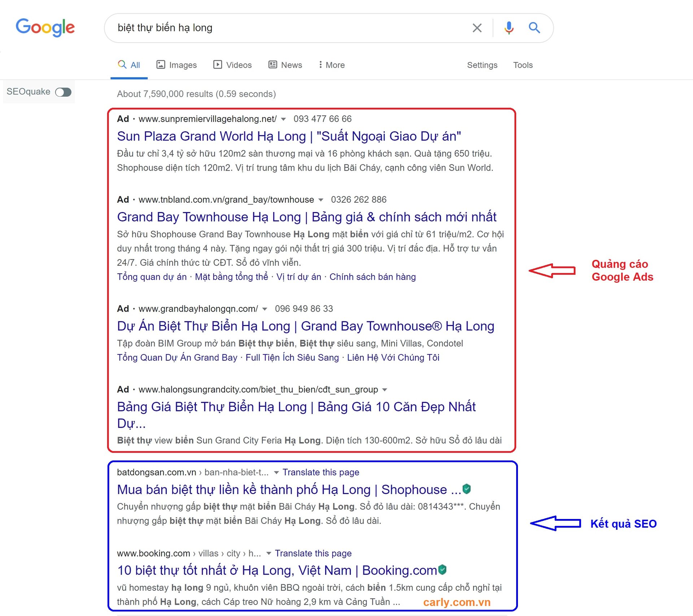
Task: Click the www.booking.com breadcrumb text
Action: 153,553
